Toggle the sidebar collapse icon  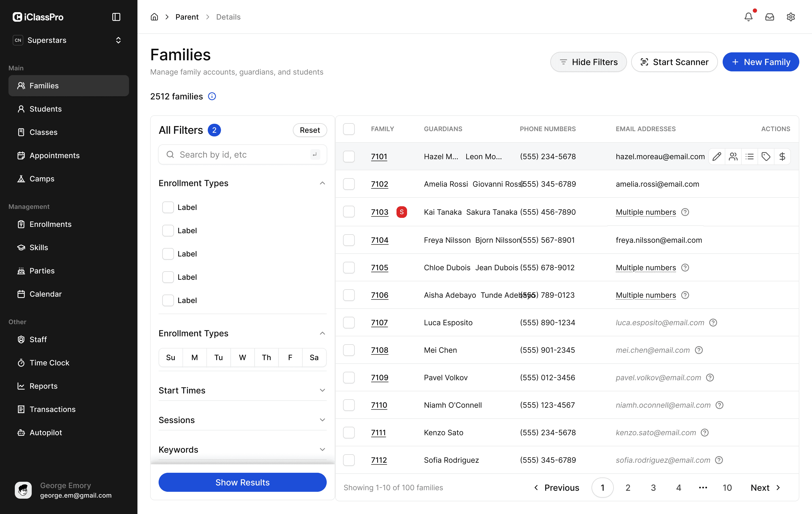click(116, 17)
